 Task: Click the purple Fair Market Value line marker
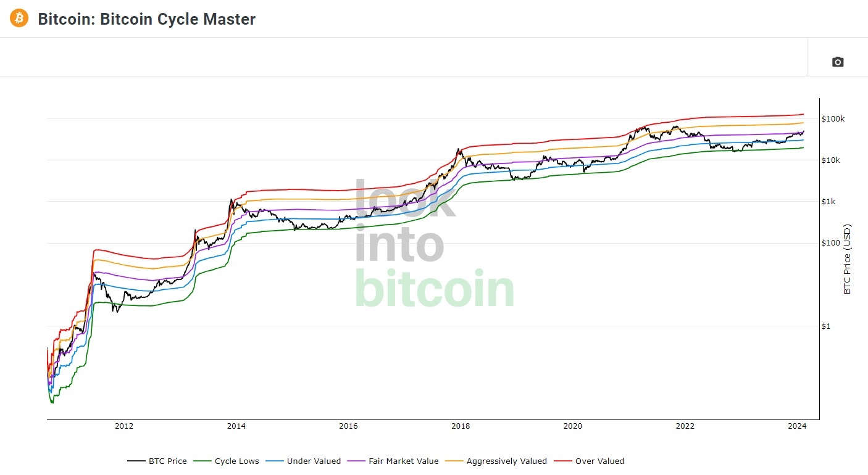pos(358,461)
